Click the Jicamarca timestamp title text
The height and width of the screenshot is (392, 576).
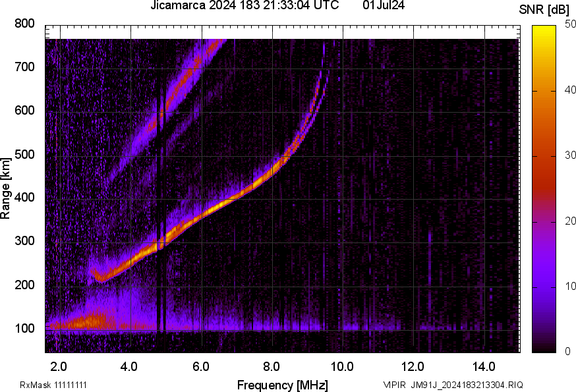[x=245, y=6]
